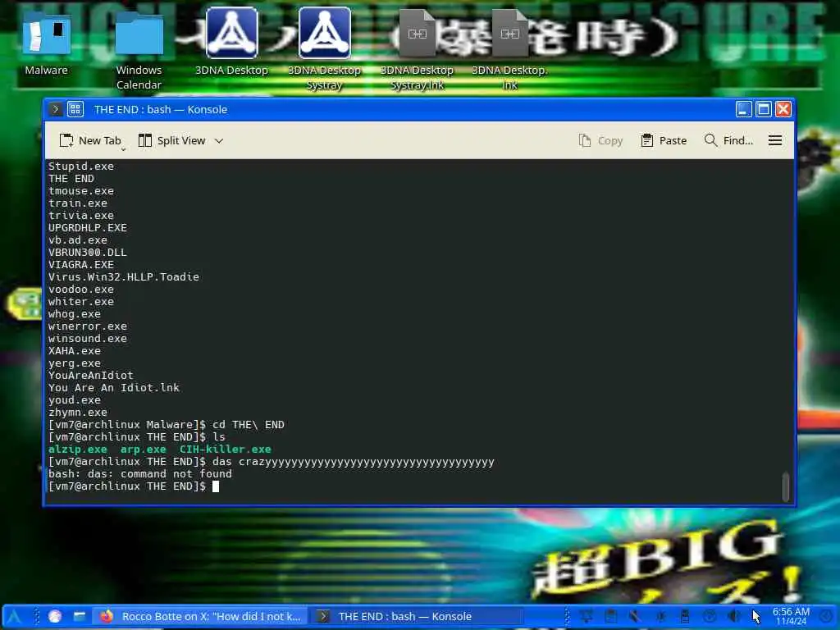
Task: Click the Virus.Win32.HLLP.Toadie entry
Action: coord(124,277)
